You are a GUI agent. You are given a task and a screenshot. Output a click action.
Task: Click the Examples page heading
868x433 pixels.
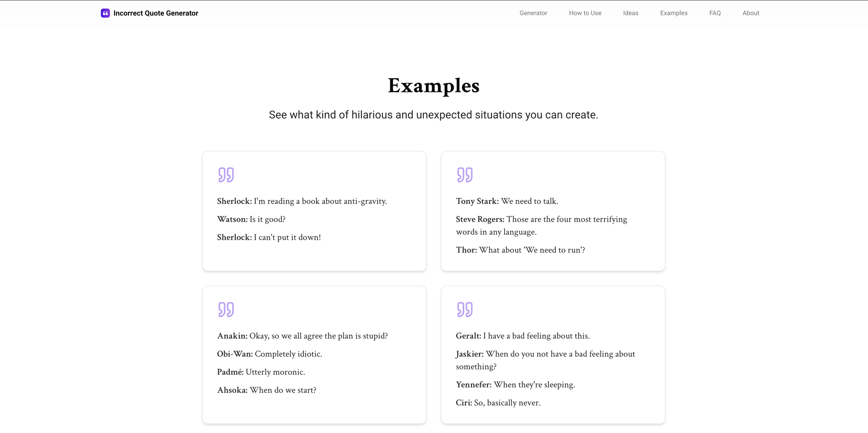[434, 86]
